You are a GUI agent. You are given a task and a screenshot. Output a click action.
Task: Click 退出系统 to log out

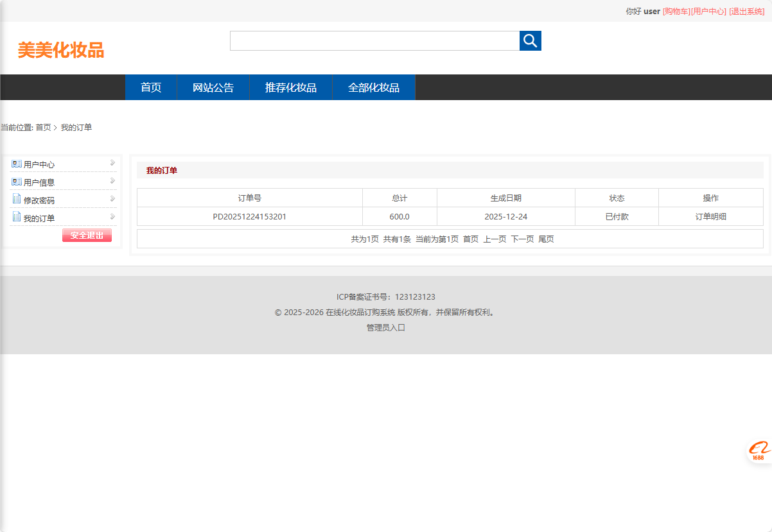point(746,11)
